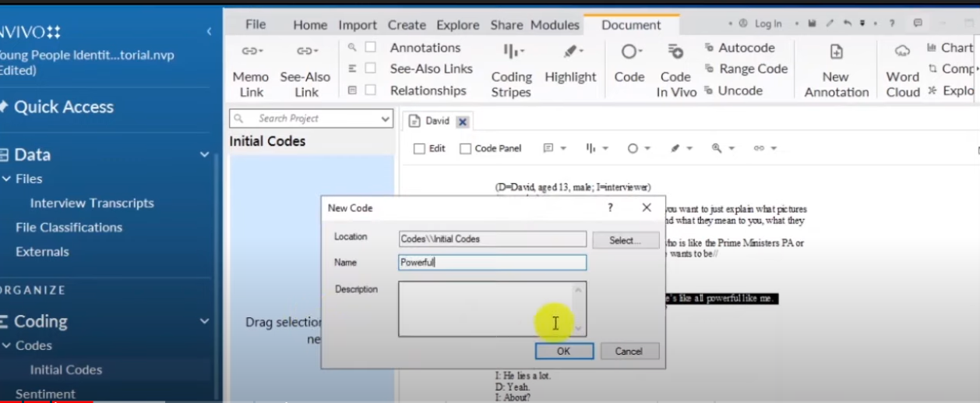Open the Explore ribbon tab

[x=457, y=25]
